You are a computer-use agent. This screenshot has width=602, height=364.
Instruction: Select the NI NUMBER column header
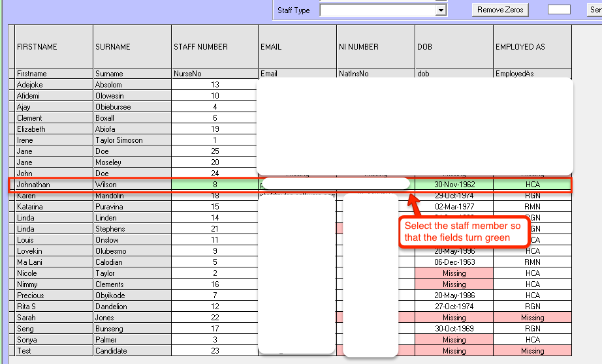(x=375, y=47)
